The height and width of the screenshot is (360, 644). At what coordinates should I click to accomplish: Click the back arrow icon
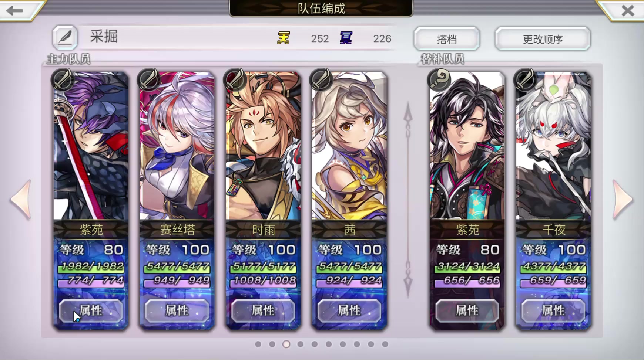coord(15,10)
